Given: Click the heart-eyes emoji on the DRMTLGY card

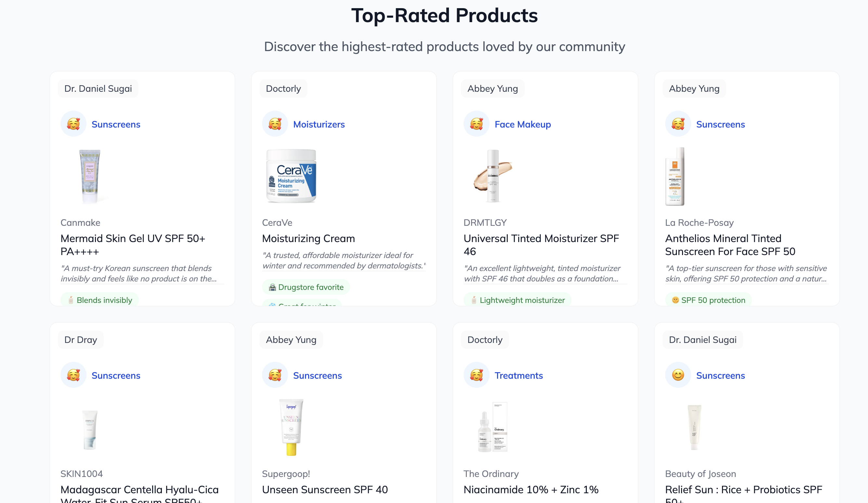Looking at the screenshot, I should 476,124.
